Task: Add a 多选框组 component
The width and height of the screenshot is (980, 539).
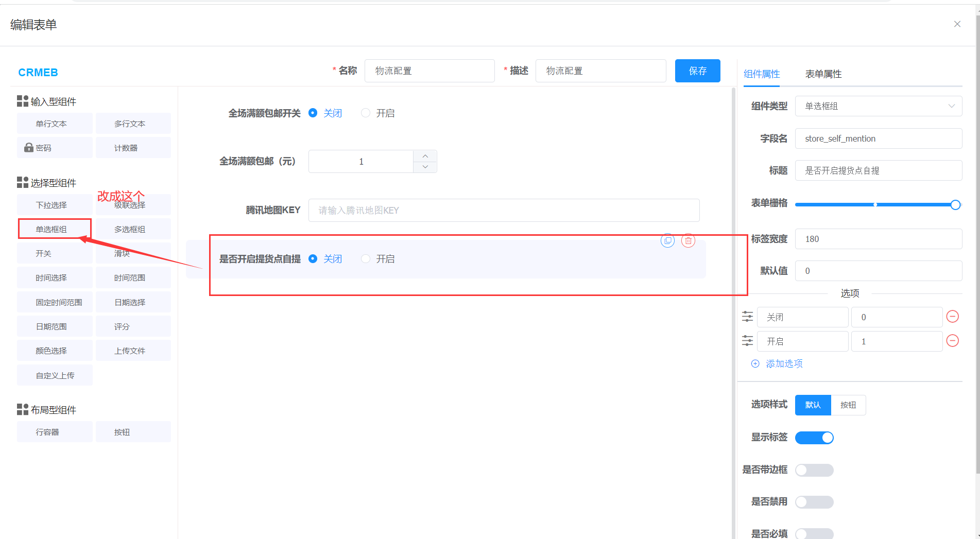Action: click(x=133, y=229)
